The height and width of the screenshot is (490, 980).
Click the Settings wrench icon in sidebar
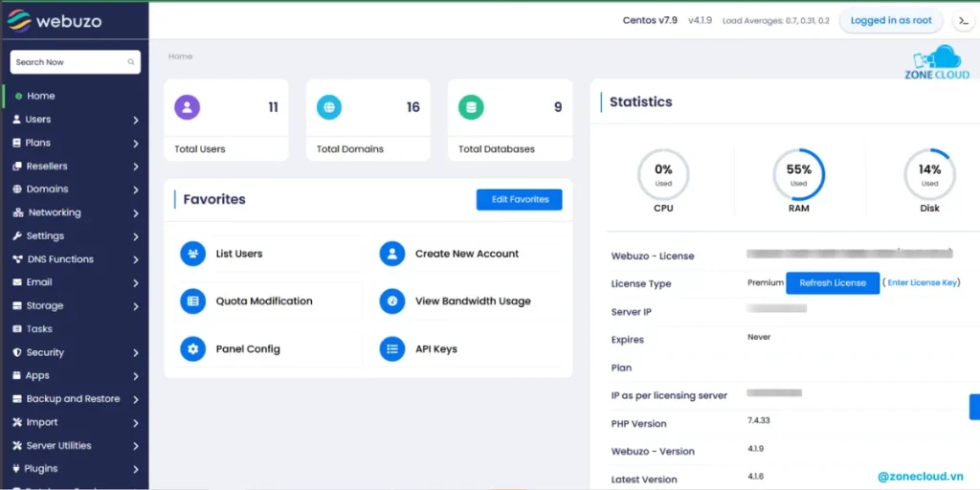[17, 236]
